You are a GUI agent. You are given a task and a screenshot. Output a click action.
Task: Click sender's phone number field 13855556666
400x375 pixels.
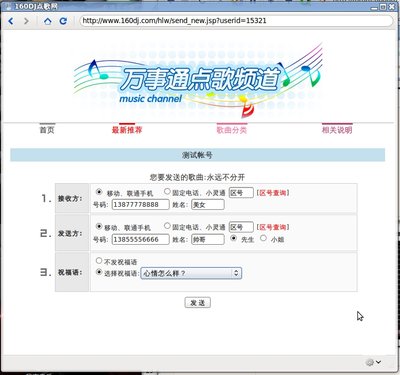(x=141, y=239)
